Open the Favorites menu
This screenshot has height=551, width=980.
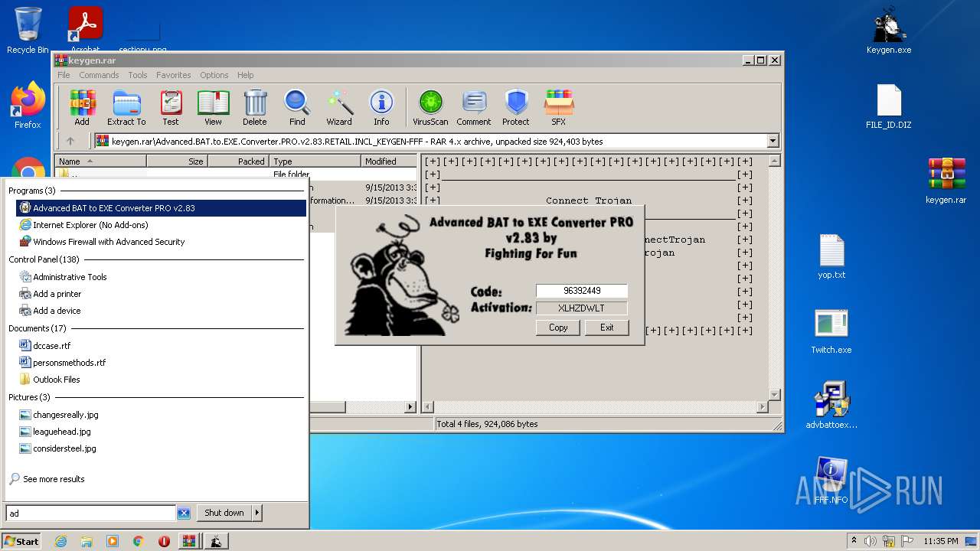click(x=174, y=75)
